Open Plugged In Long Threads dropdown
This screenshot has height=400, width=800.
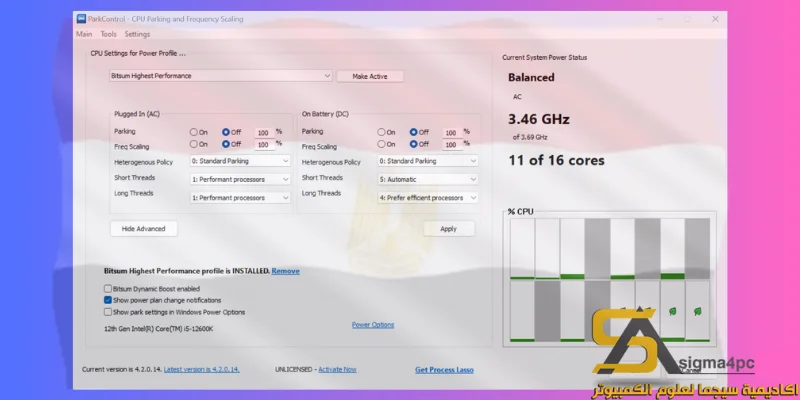(240, 198)
